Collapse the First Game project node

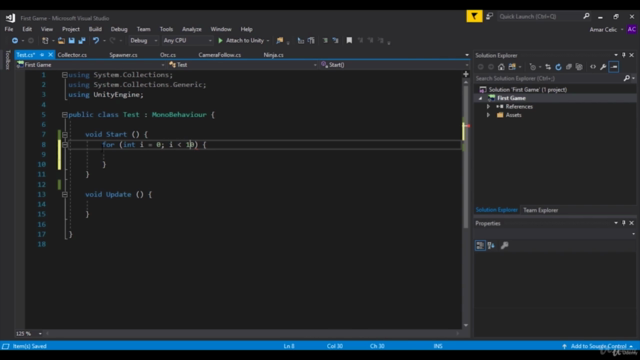click(x=480, y=98)
